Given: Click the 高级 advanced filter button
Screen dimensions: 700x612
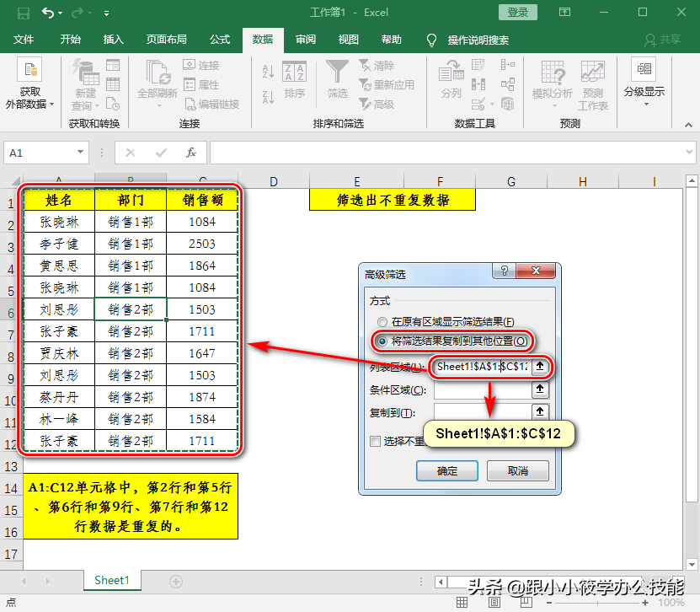Looking at the screenshot, I should tap(377, 104).
